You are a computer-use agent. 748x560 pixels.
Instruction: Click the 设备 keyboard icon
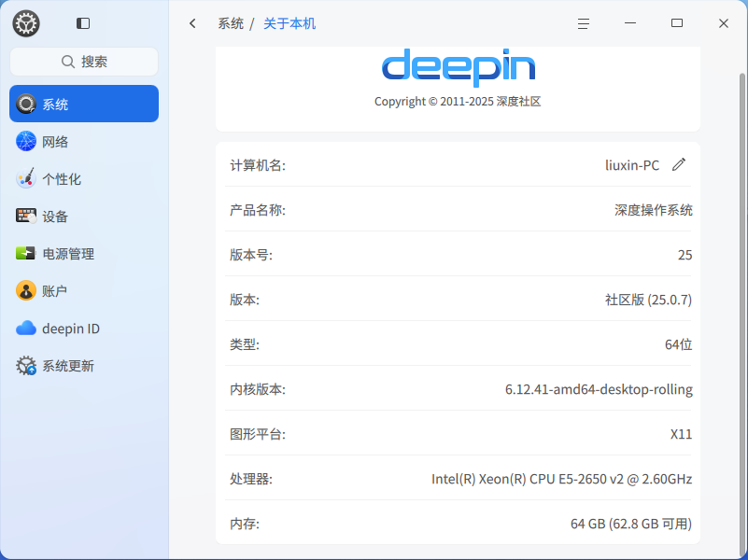pyautogui.click(x=26, y=216)
